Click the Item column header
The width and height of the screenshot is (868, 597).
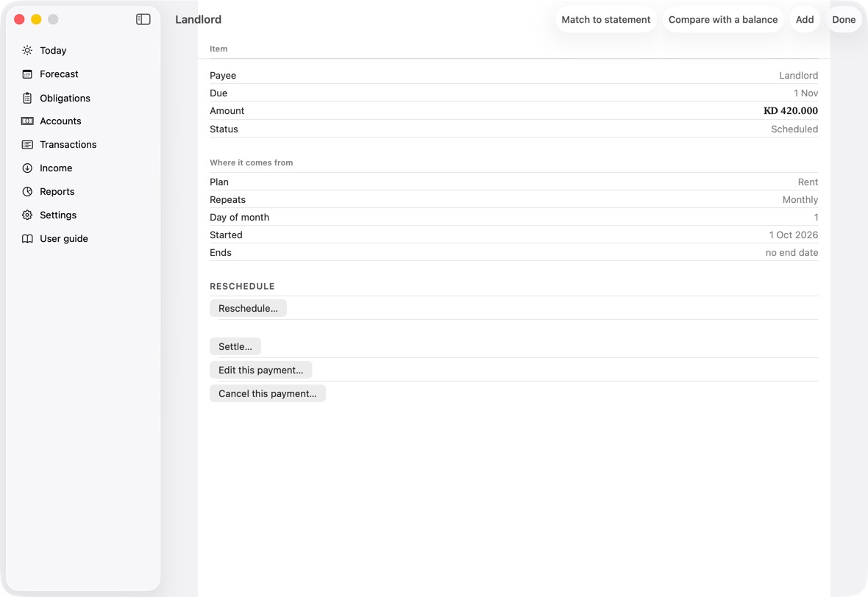218,49
